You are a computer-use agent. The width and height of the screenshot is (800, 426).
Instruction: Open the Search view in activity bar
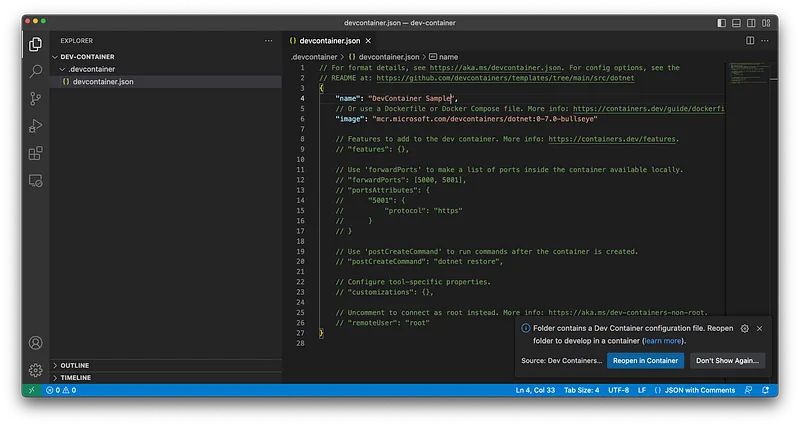pos(36,71)
